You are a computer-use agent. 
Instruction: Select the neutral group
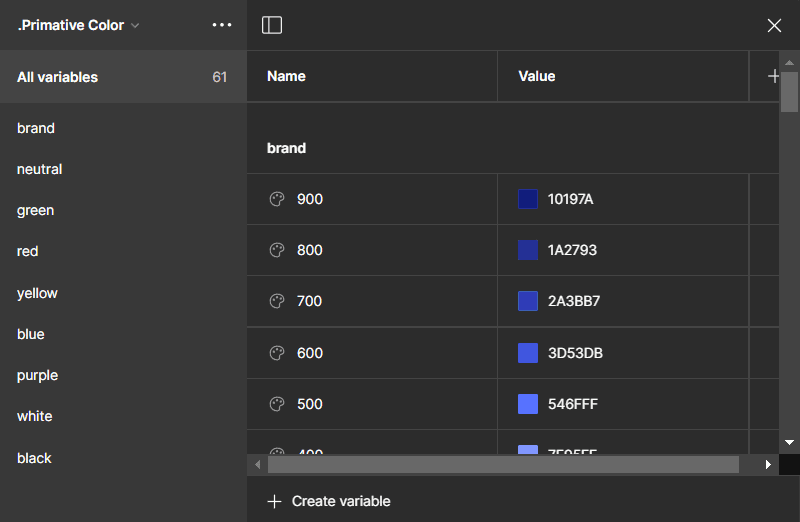coord(39,169)
